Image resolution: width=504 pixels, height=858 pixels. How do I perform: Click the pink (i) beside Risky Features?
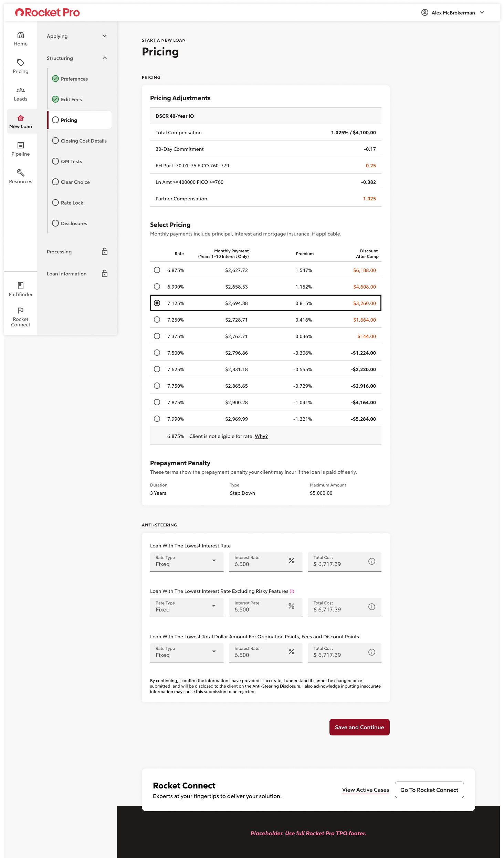click(292, 592)
